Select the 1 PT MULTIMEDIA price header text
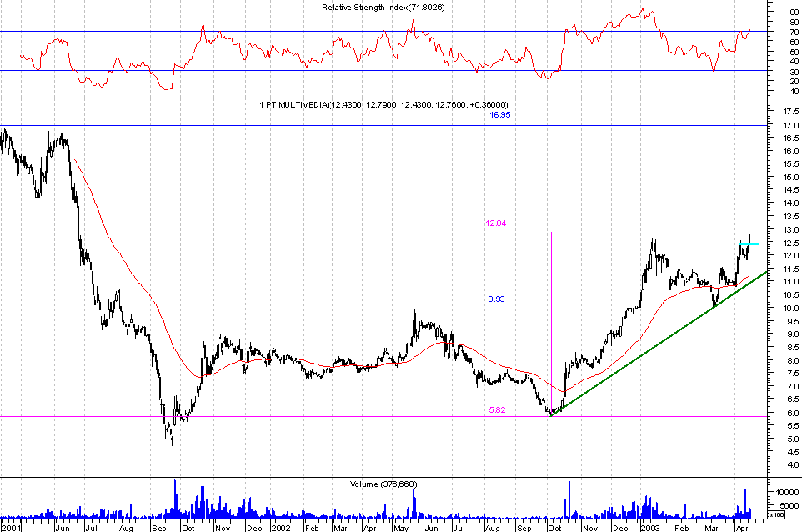The height and width of the screenshot is (532, 802). (383, 104)
